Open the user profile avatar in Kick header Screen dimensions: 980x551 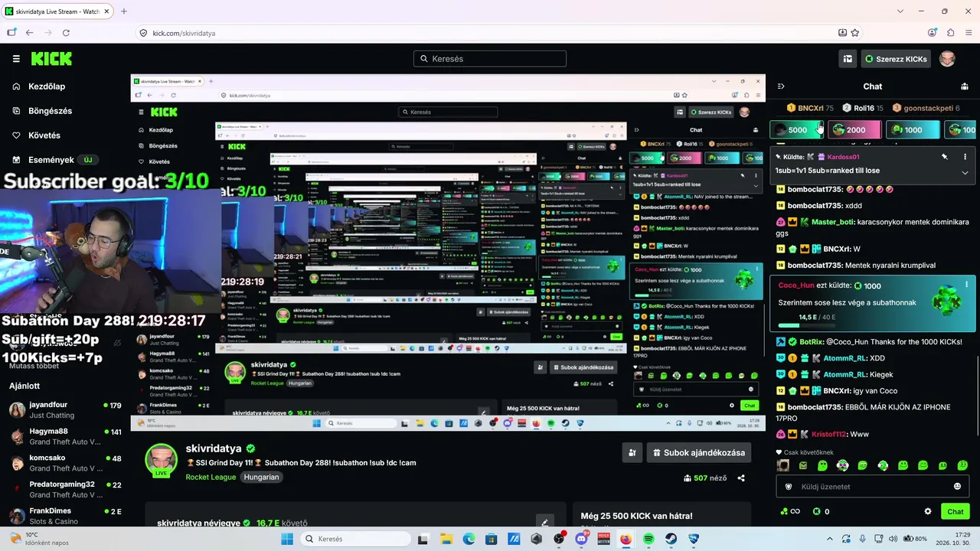click(x=948, y=59)
